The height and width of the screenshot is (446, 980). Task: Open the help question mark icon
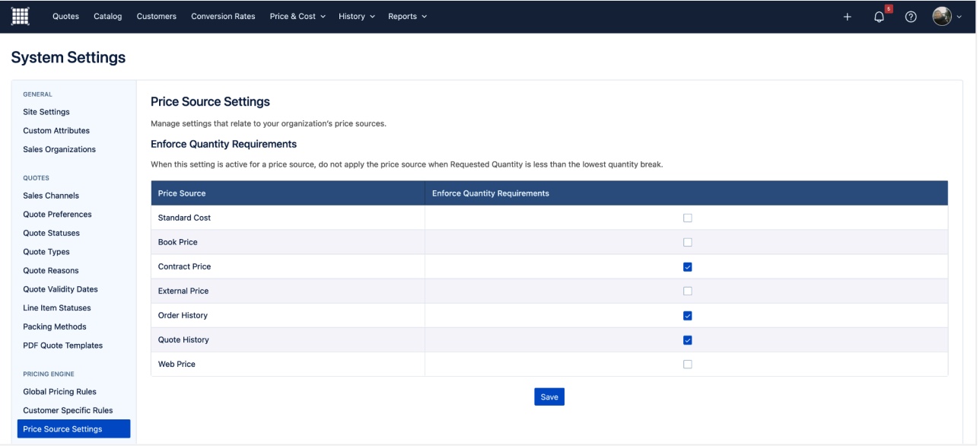point(911,17)
